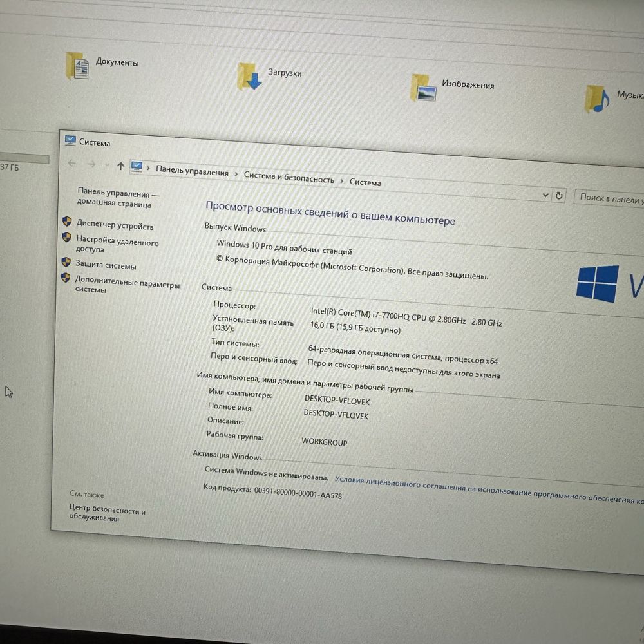644x644 pixels.
Task: Click the Intel(R) Core(TM) i7-7700HQ processor value
Action: (406, 317)
